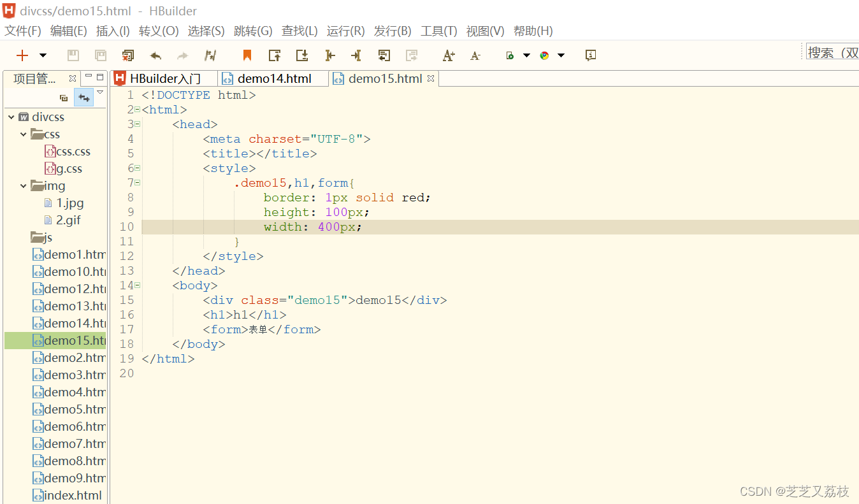Open the 文件(F) menu

coord(23,31)
